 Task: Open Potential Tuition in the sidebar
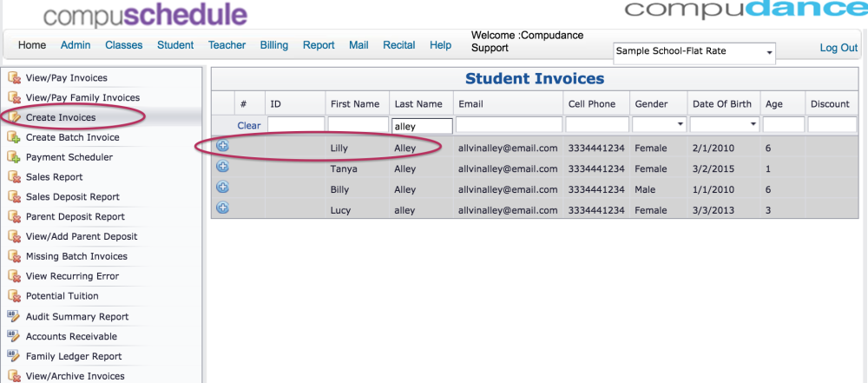point(62,296)
